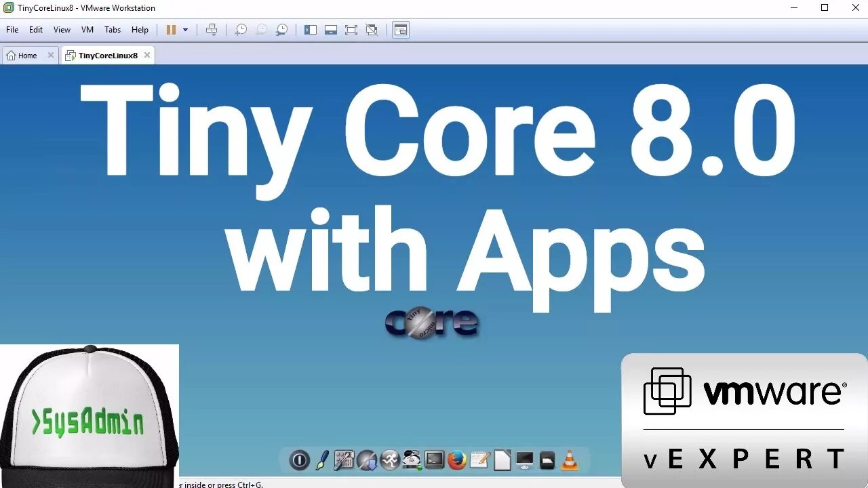This screenshot has width=868, height=488.
Task: Open the Tabs menu
Action: [x=113, y=30]
